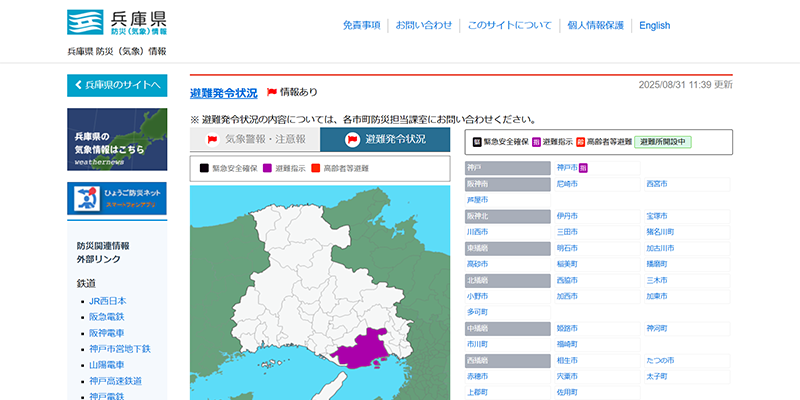Open お問い合わせ in the header
The image size is (800, 400).
click(424, 26)
